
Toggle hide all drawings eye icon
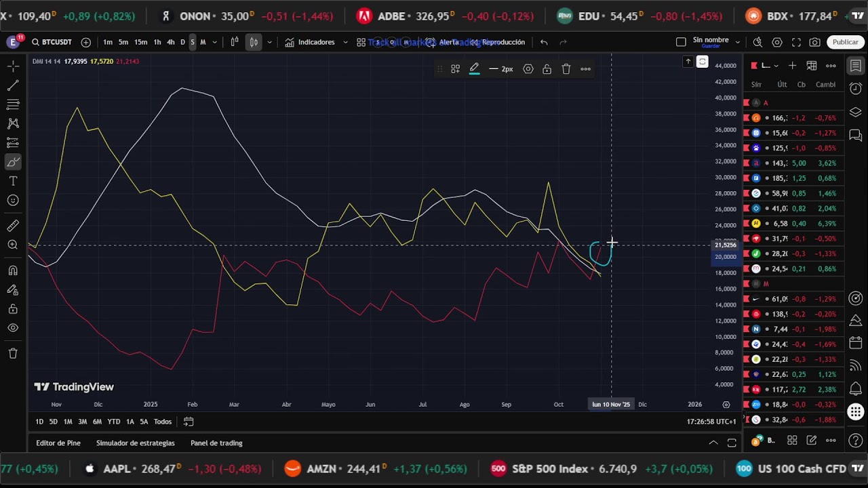click(13, 327)
